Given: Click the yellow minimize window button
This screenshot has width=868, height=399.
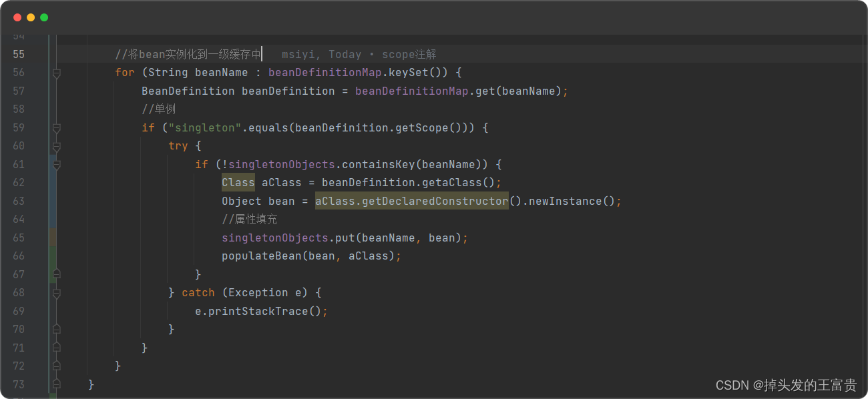Looking at the screenshot, I should pos(31,17).
